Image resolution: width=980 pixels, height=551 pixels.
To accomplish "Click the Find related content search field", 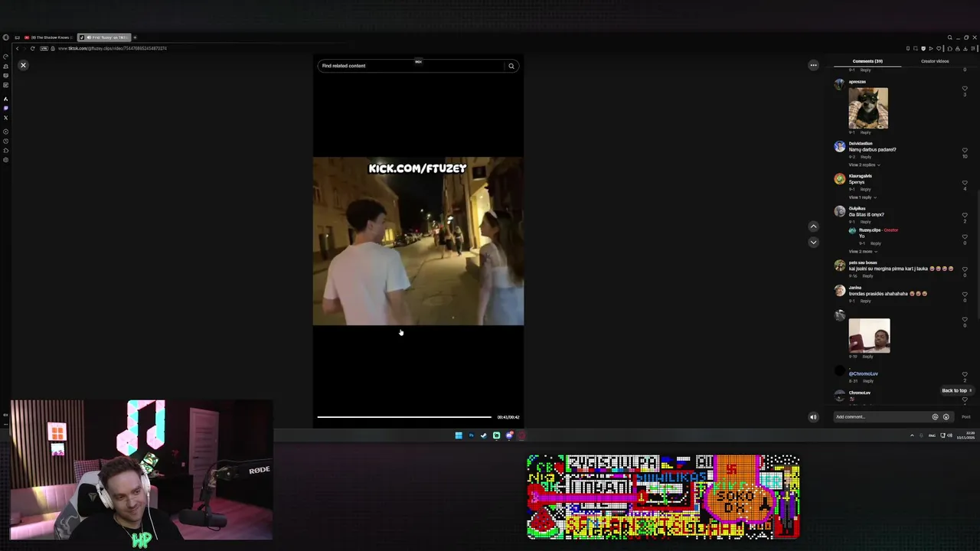I will [x=412, y=66].
